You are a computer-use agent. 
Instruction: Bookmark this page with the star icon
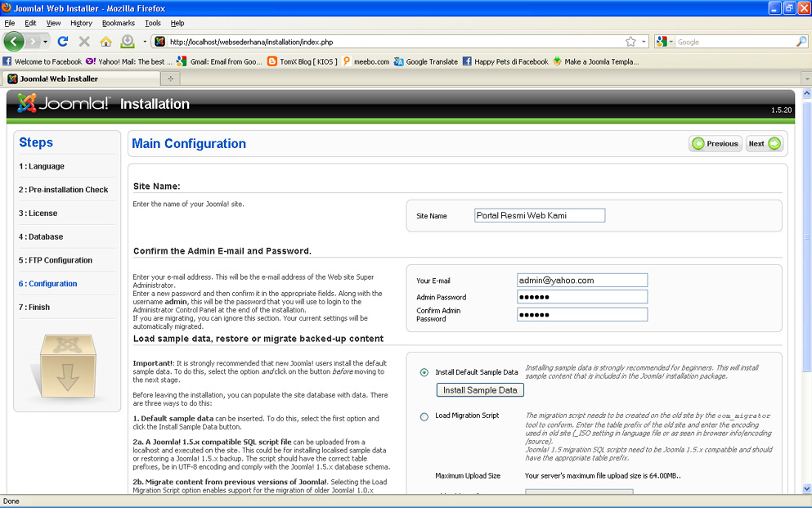tap(630, 42)
